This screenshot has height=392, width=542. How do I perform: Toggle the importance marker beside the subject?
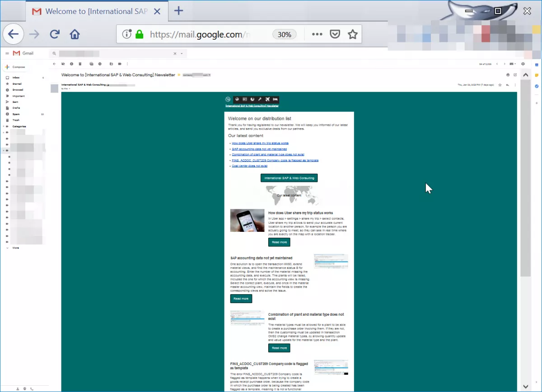179,75
